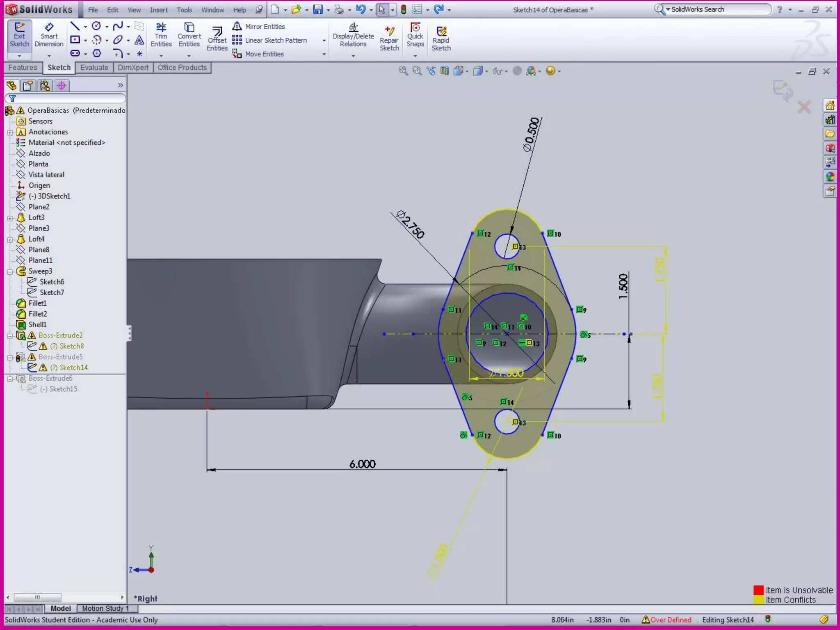This screenshot has height=630, width=840.
Task: Click the Convert Entities icon
Action: click(189, 35)
